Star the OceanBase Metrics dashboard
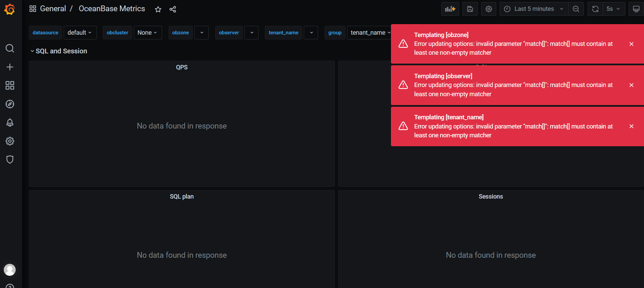The width and height of the screenshot is (644, 288). pyautogui.click(x=158, y=9)
